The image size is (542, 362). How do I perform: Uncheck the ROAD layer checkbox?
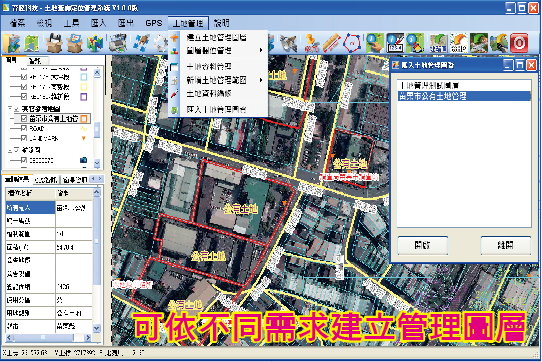pos(24,128)
